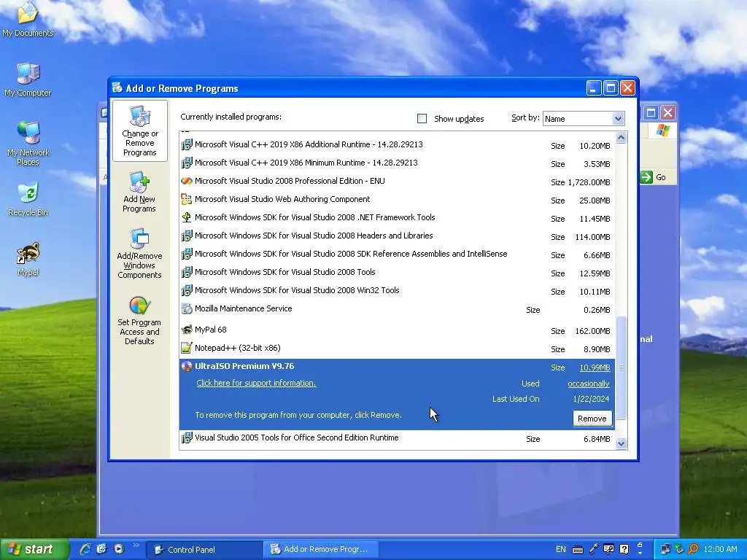This screenshot has height=560, width=747.
Task: Click the EN language indicator
Action: click(x=561, y=549)
